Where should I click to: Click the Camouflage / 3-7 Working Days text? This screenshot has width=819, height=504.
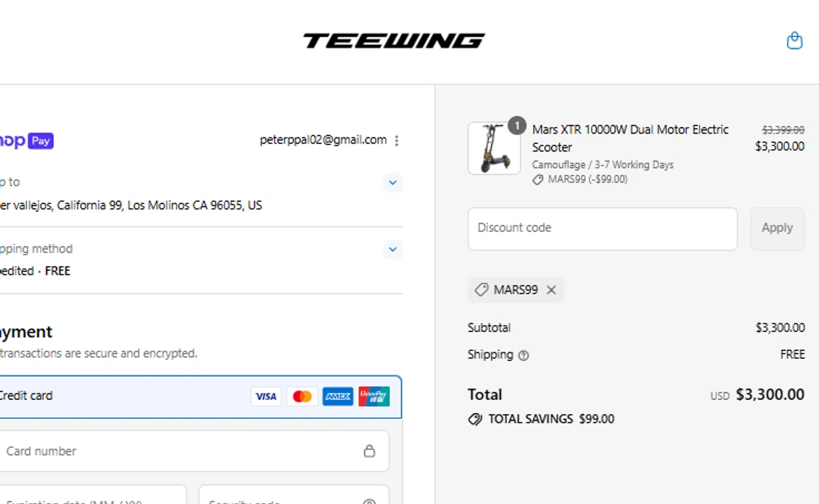click(x=603, y=164)
